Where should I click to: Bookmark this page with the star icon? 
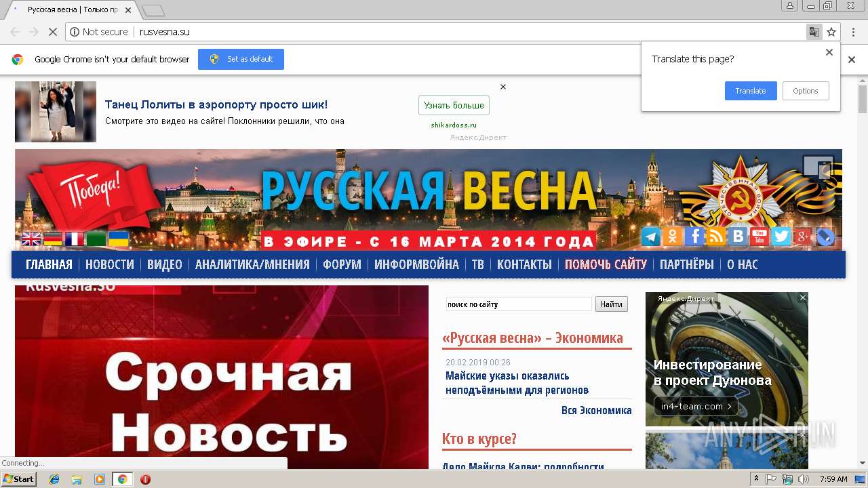coord(831,32)
